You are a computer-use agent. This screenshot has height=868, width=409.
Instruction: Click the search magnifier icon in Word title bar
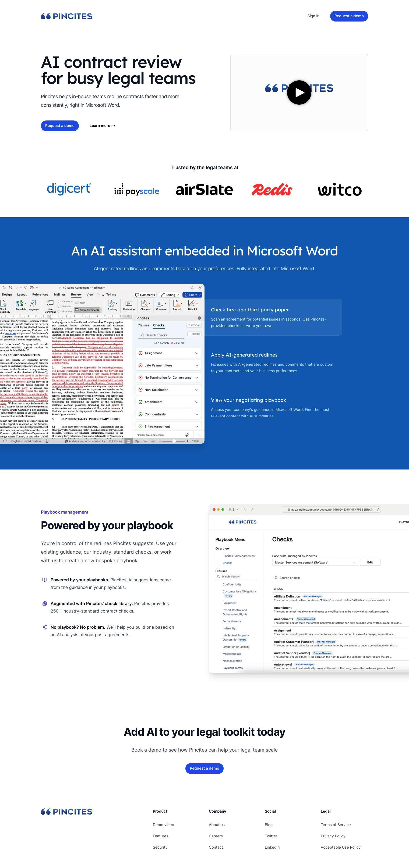[192, 287]
